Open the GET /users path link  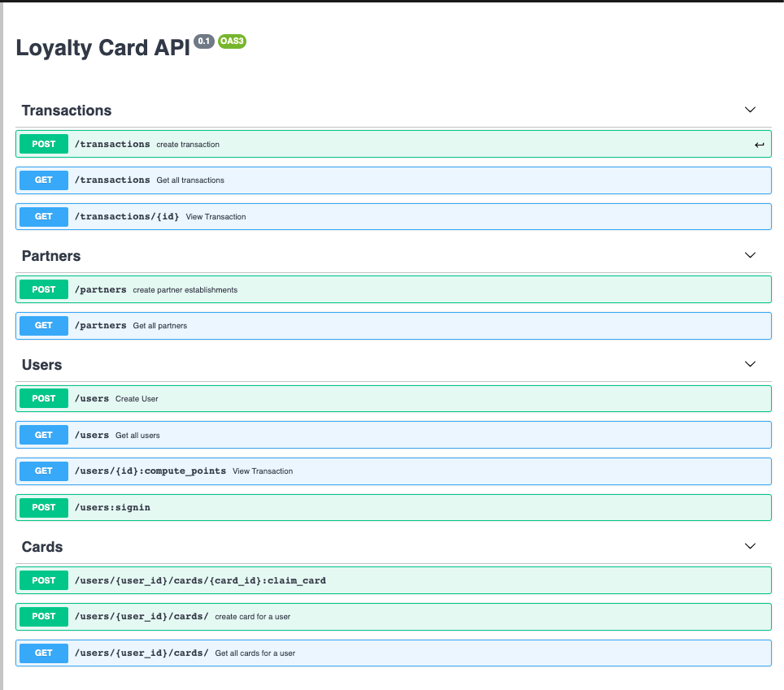tap(92, 435)
